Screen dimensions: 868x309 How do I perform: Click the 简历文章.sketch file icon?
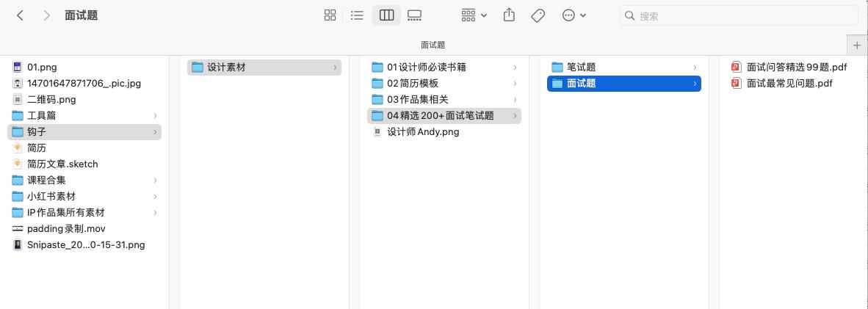click(x=17, y=164)
